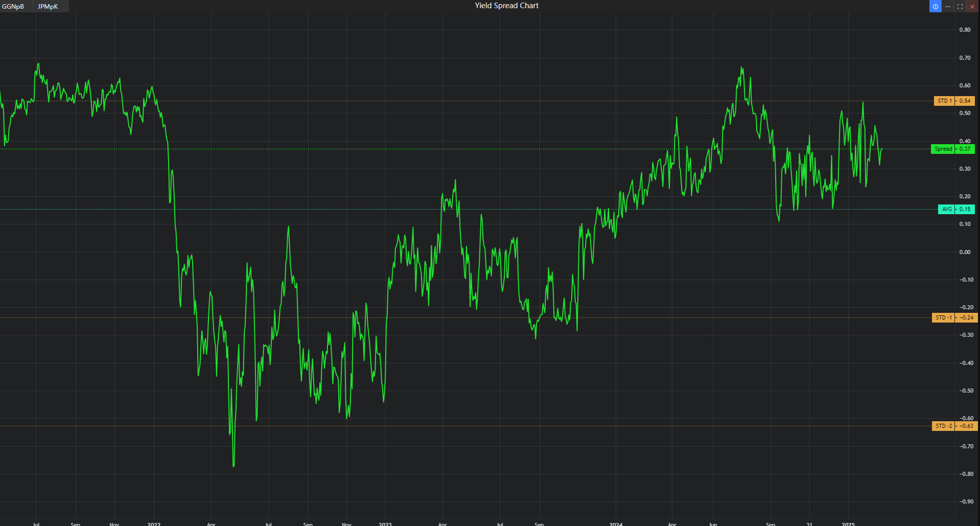Image resolution: width=980 pixels, height=526 pixels.
Task: Select the JPMpK tab
Action: [x=46, y=7]
